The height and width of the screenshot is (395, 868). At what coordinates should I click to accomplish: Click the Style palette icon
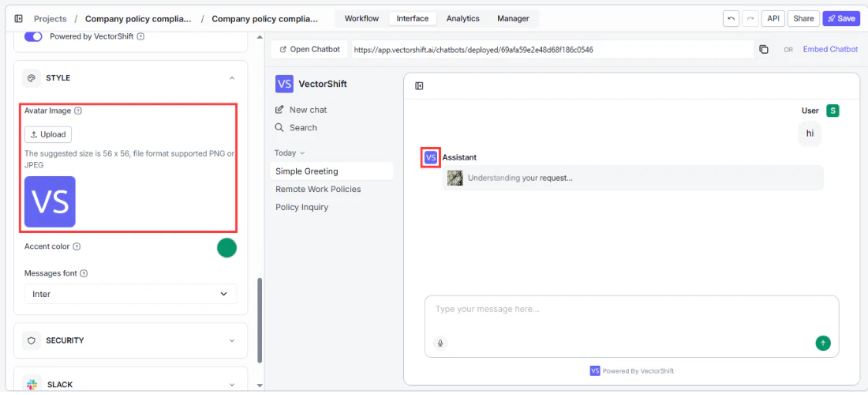pyautogui.click(x=32, y=78)
